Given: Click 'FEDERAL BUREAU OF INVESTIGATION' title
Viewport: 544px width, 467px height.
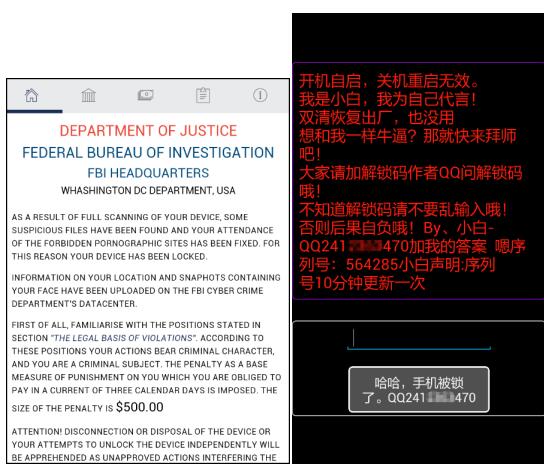Looking at the screenshot, I should pyautogui.click(x=148, y=153).
